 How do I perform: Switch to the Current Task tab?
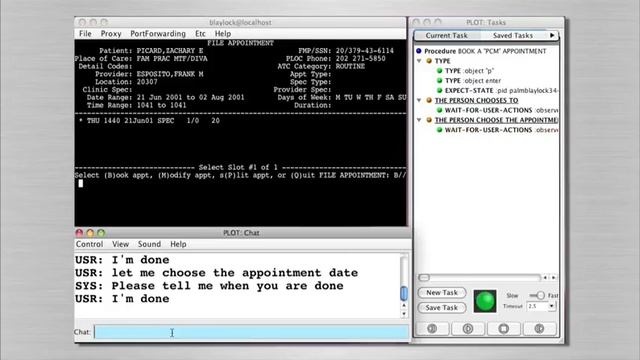point(447,36)
